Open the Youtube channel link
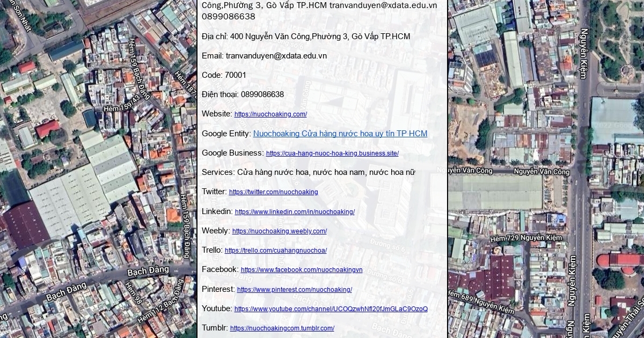The height and width of the screenshot is (338, 644). tap(331, 309)
